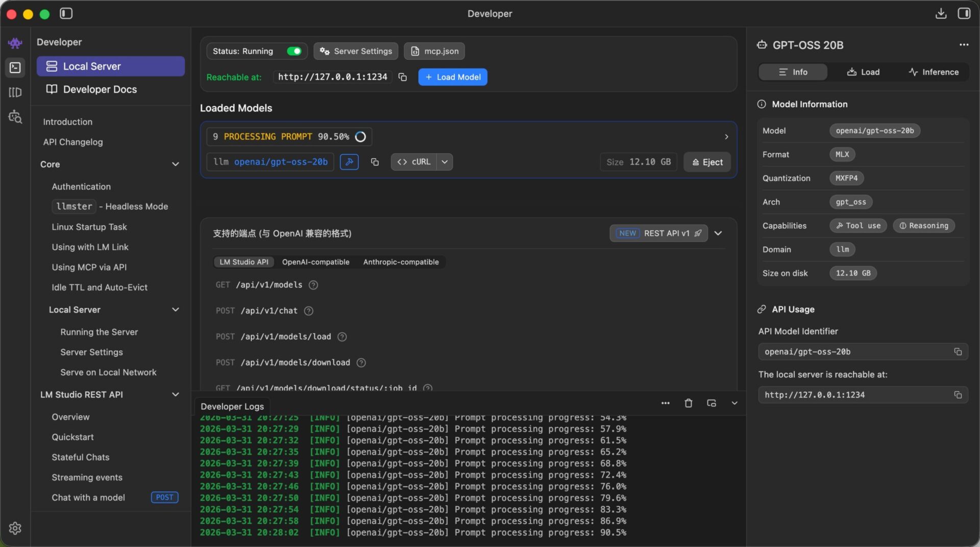Copy the API Model Identifier openai/gpt-oss-20b
Screen dimensions: 980x547
958,352
